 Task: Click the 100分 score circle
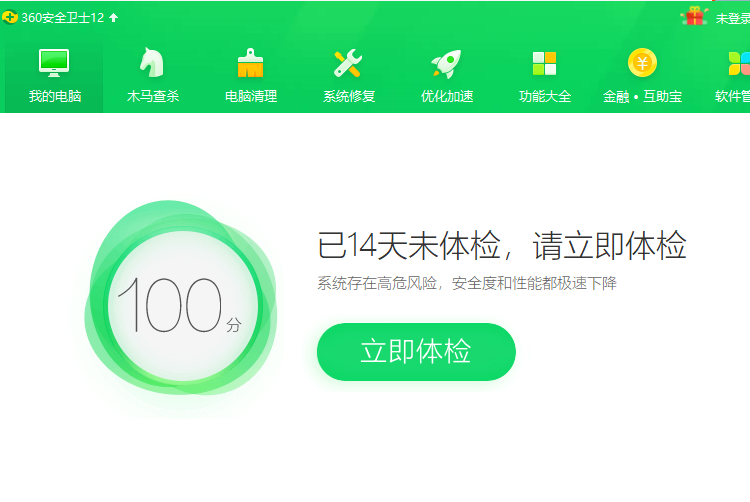(180, 300)
